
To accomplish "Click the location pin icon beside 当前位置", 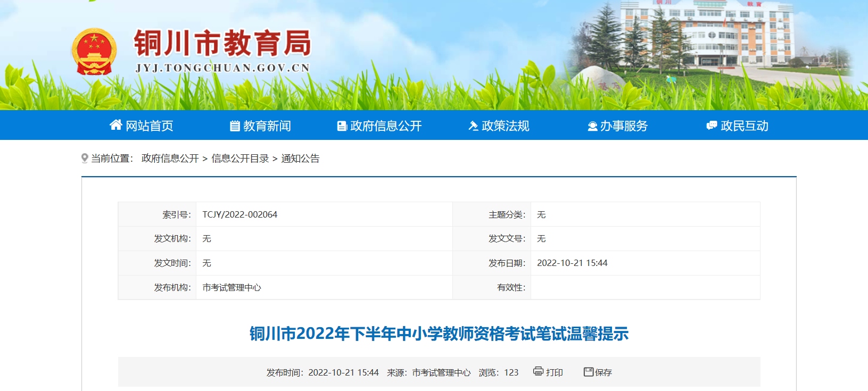I will [x=85, y=159].
